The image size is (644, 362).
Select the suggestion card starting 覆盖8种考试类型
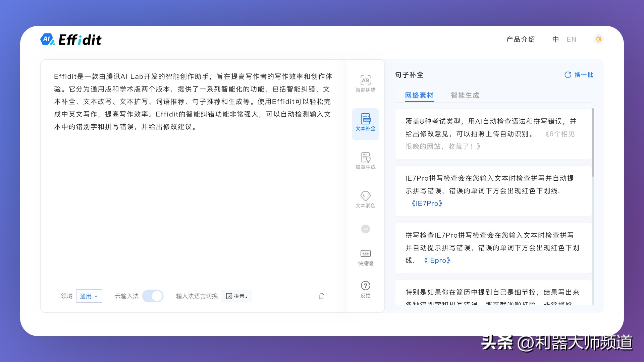(x=493, y=134)
